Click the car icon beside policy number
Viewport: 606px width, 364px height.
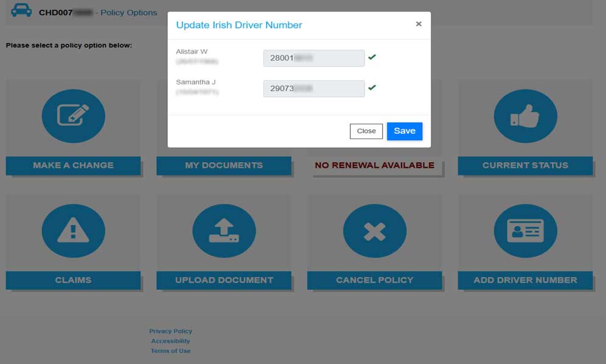21,12
